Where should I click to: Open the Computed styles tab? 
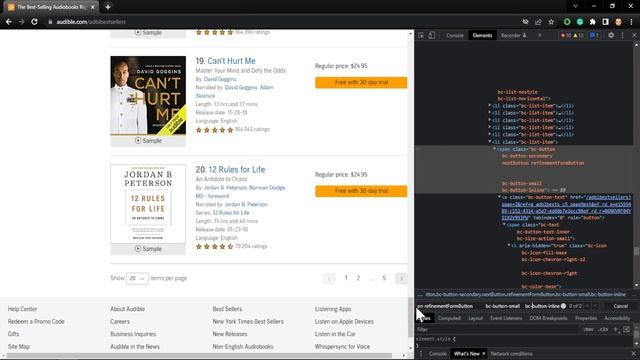(449, 318)
